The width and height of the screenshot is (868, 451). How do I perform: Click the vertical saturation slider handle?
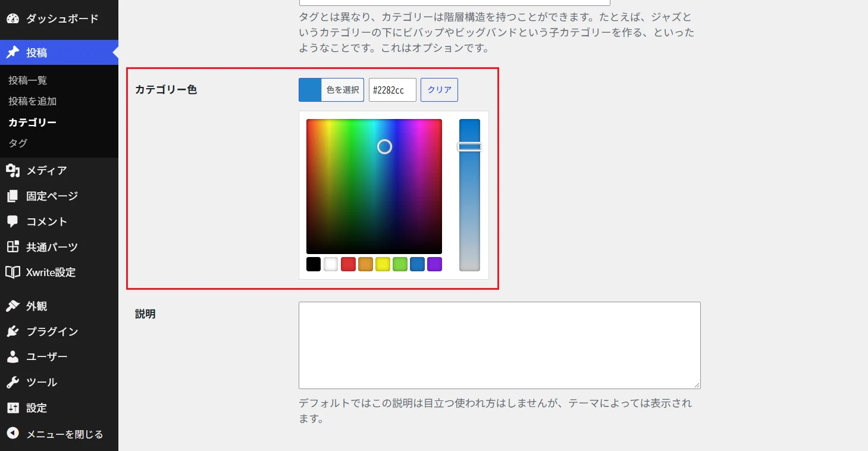469,147
